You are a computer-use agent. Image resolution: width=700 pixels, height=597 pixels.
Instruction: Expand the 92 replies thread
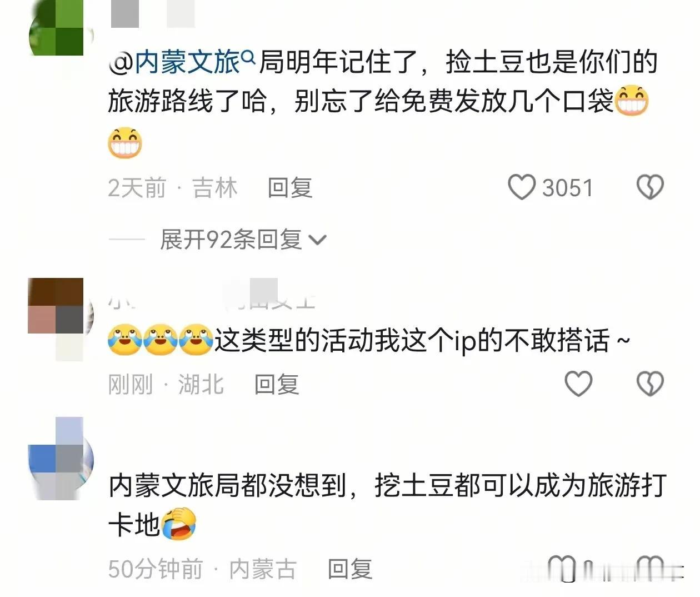click(x=243, y=240)
